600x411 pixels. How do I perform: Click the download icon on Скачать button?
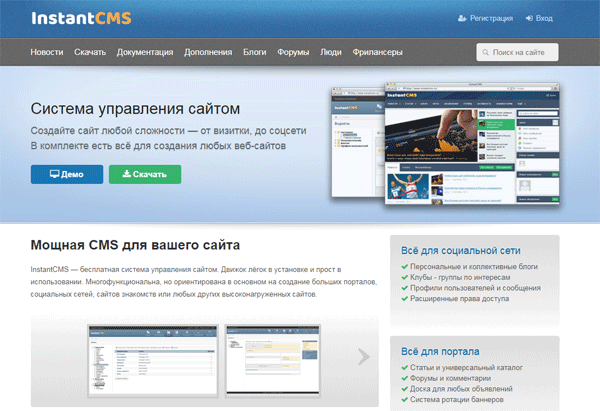point(127,174)
